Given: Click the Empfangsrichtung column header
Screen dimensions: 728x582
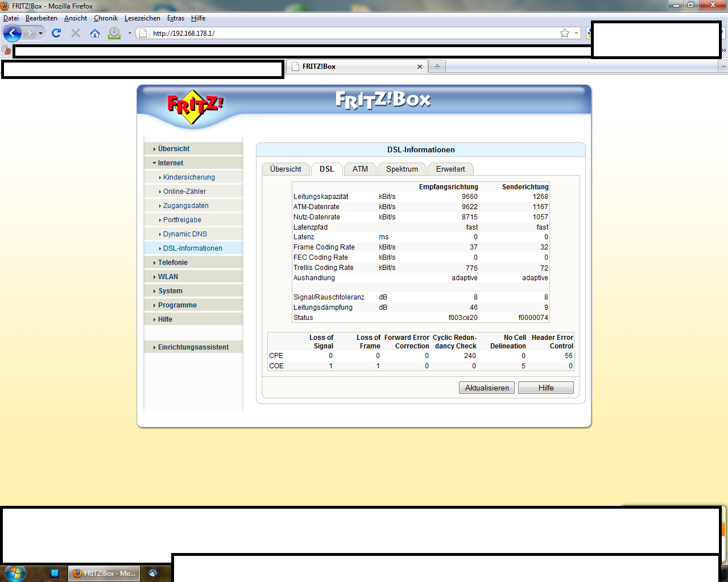Looking at the screenshot, I should click(x=449, y=186).
